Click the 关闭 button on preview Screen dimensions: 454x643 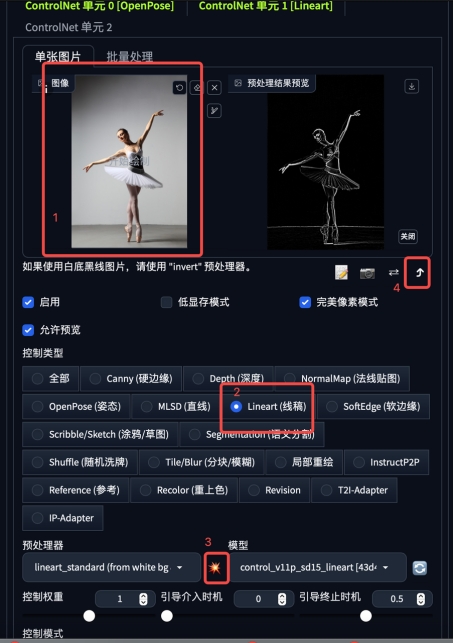click(408, 237)
